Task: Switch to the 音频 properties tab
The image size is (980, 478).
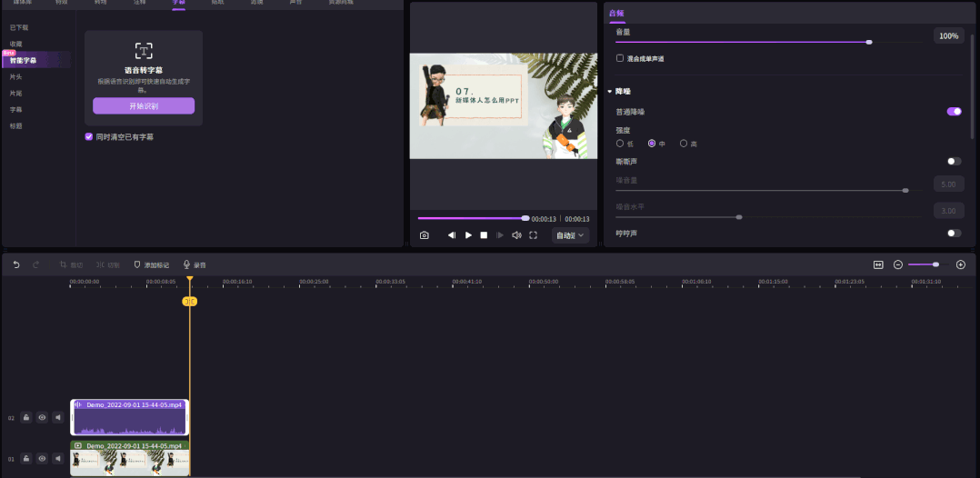Action: pos(617,13)
